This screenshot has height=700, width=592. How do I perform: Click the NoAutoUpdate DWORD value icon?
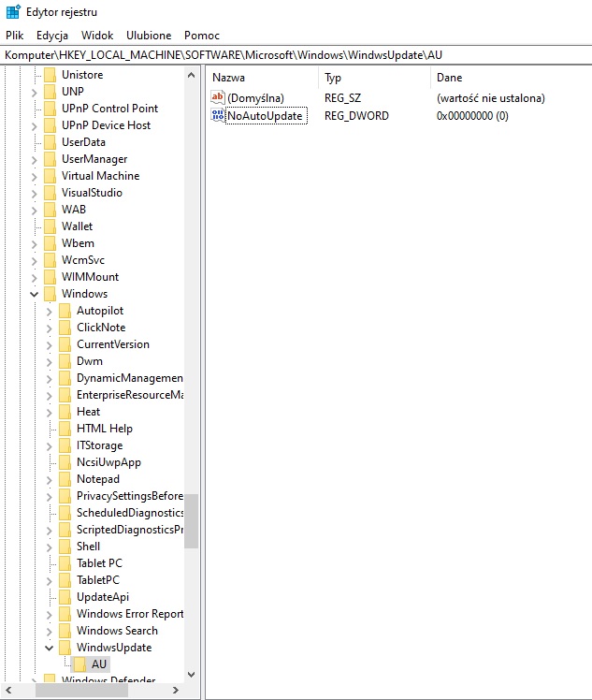point(218,116)
